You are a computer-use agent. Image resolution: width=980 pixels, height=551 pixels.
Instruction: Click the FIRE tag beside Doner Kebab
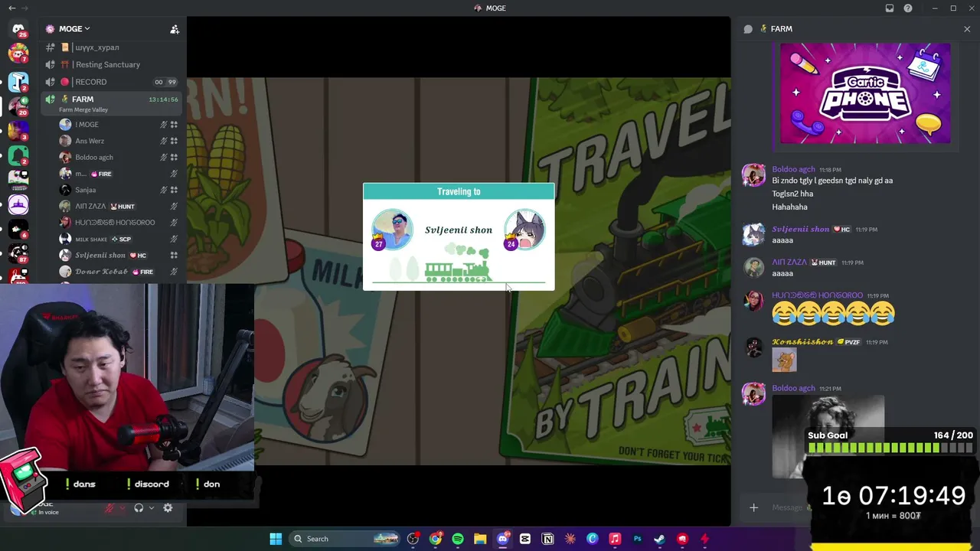point(143,272)
